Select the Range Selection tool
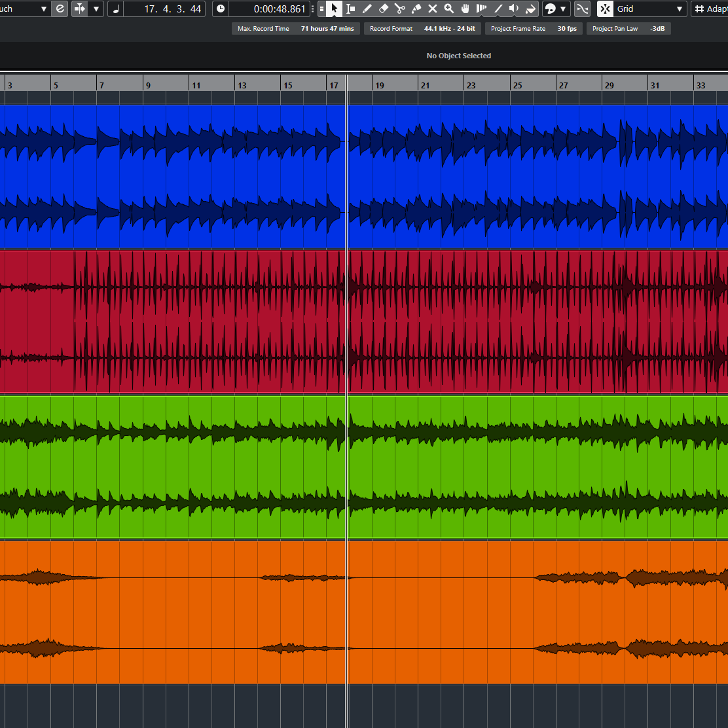 tap(350, 9)
